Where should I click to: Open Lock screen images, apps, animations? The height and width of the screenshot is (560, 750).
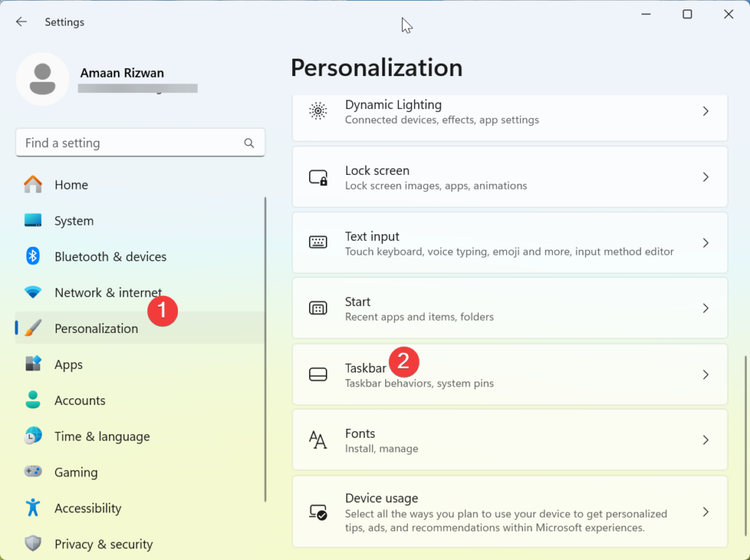pyautogui.click(x=510, y=177)
